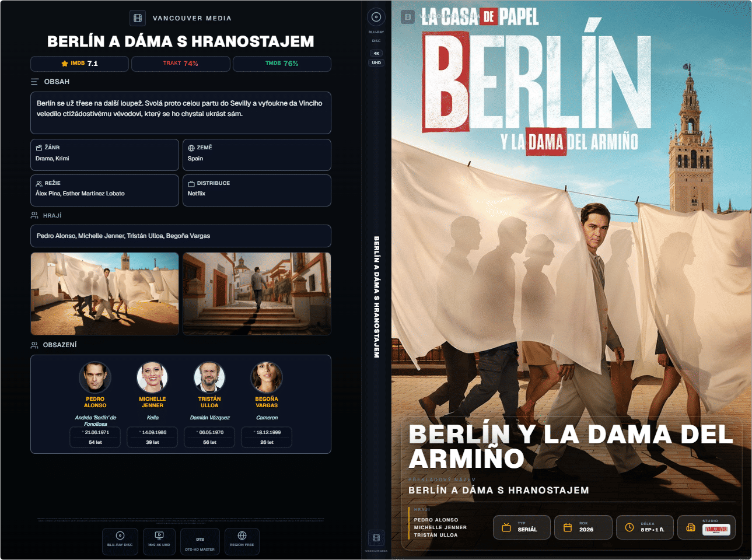The width and height of the screenshot is (752, 560).
Task: Click the role text "Damián Vázquez"
Action: pyautogui.click(x=209, y=418)
